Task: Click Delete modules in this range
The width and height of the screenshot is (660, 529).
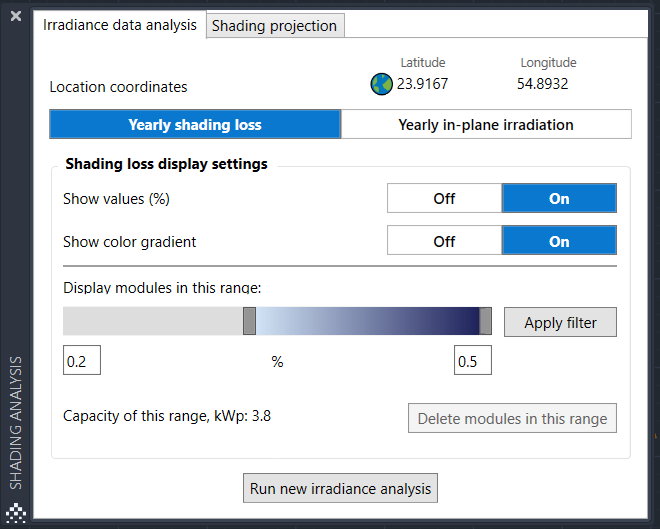Action: [x=512, y=419]
